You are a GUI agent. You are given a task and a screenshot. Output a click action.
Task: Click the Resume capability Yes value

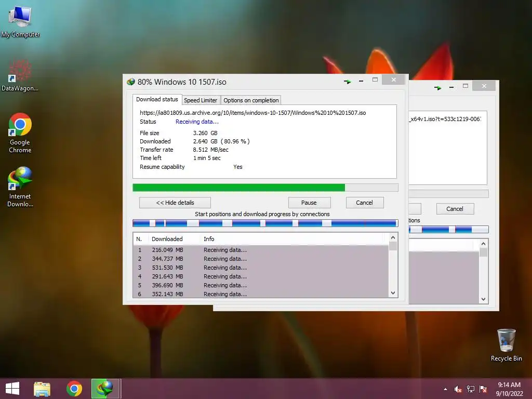click(238, 167)
